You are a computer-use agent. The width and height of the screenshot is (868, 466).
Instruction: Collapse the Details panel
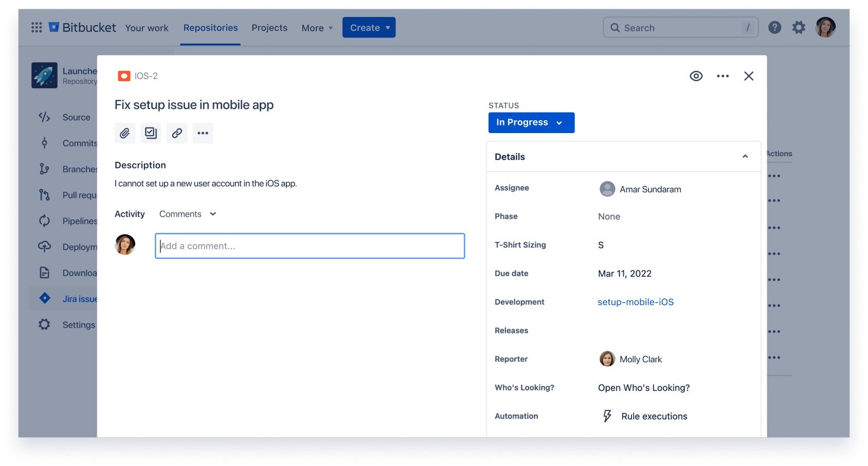745,156
